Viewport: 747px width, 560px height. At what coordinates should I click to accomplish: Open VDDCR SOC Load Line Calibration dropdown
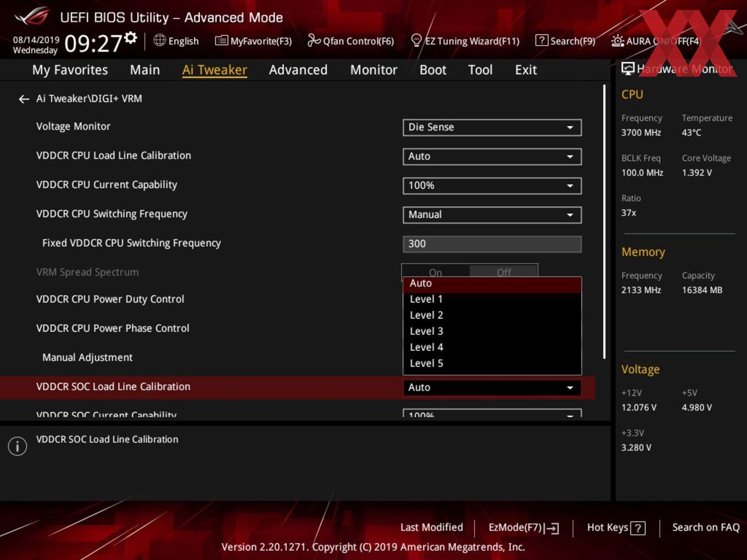click(x=492, y=388)
